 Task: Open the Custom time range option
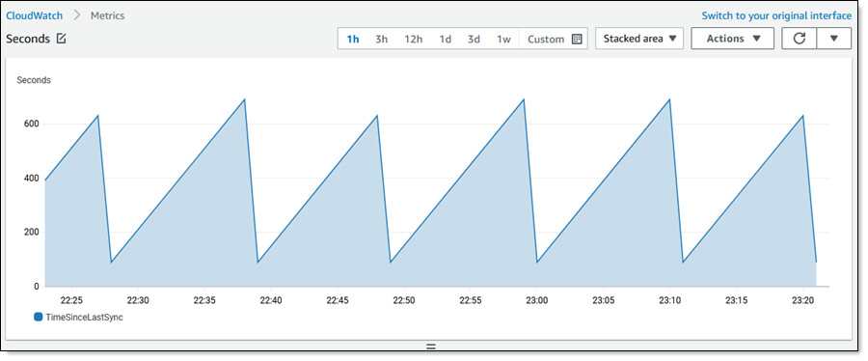click(x=546, y=40)
